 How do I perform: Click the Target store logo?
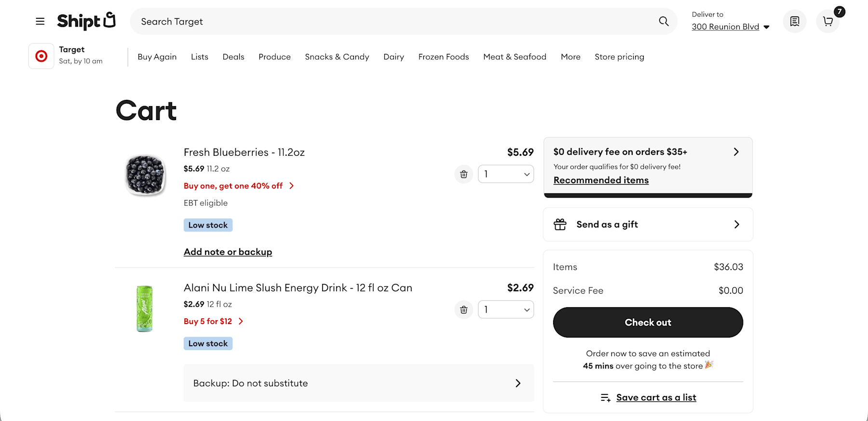(x=41, y=56)
